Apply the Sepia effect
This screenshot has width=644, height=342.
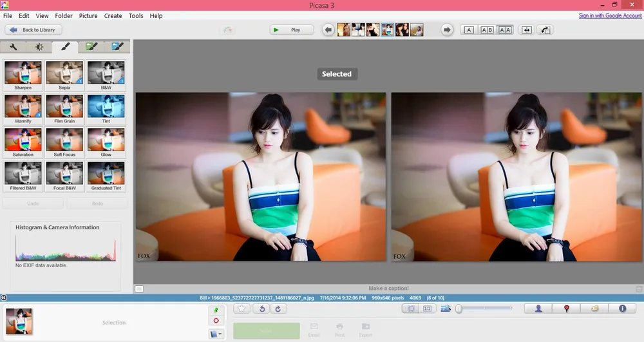[64, 75]
